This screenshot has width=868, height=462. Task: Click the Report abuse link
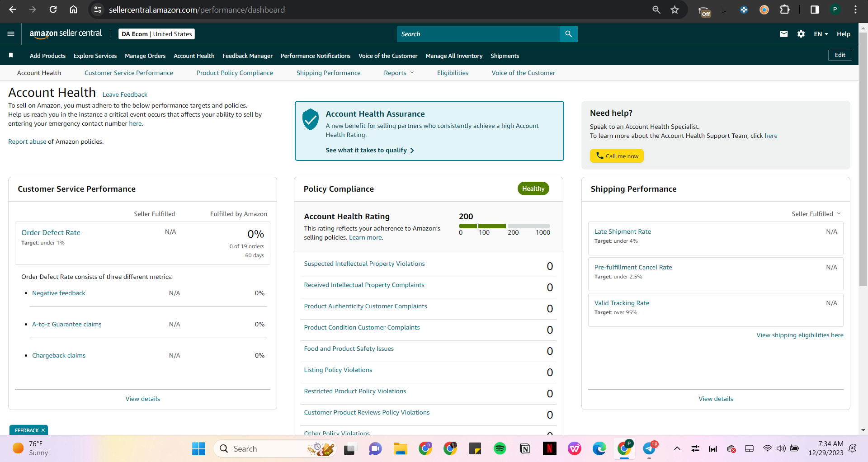pyautogui.click(x=27, y=141)
